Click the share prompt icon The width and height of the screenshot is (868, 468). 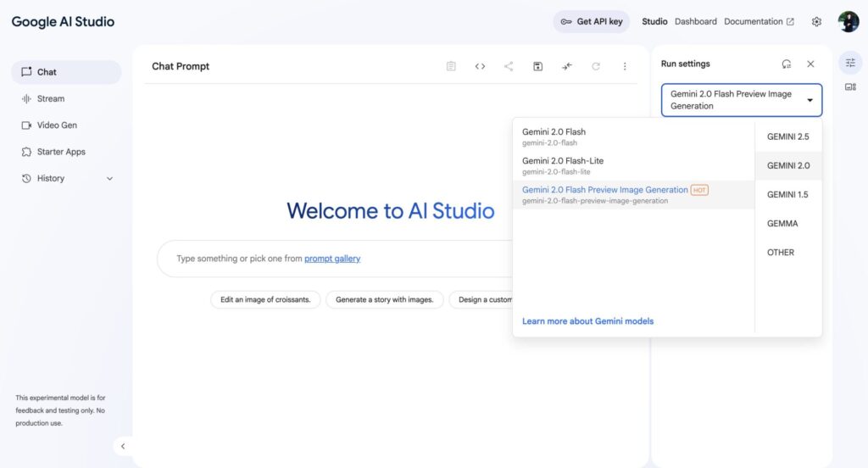pyautogui.click(x=509, y=66)
